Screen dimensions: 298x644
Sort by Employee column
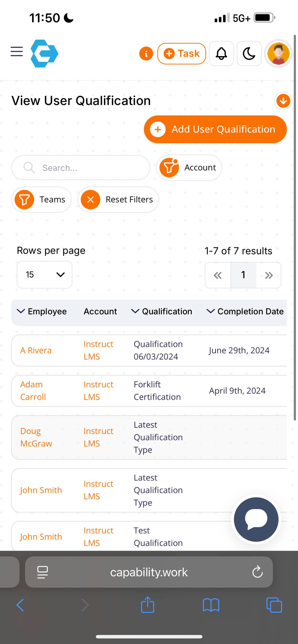(x=42, y=311)
